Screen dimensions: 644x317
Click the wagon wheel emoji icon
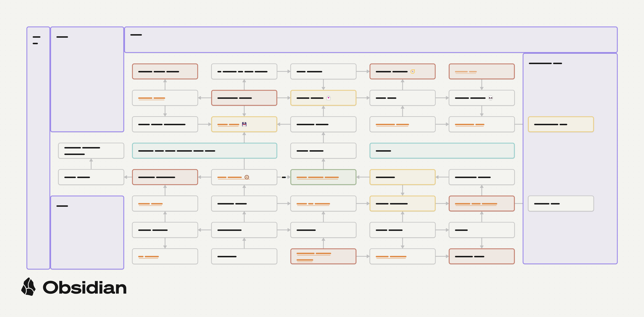point(247,177)
